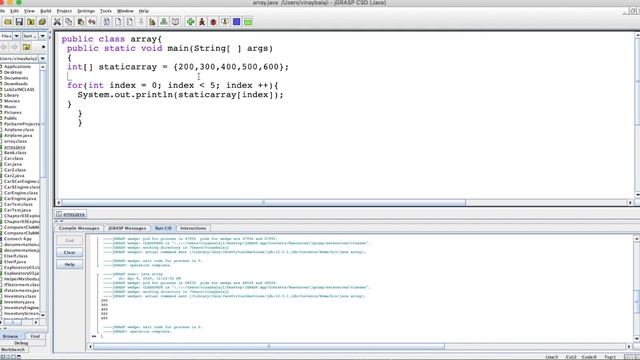The width and height of the screenshot is (640, 360).
Task: Click the Copy icon in toolbar
Action: pos(69,22)
